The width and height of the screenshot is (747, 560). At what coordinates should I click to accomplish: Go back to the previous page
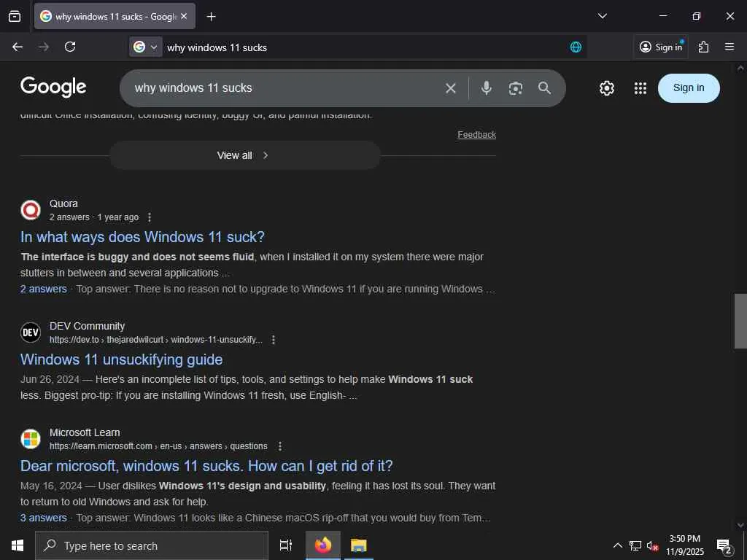(18, 47)
